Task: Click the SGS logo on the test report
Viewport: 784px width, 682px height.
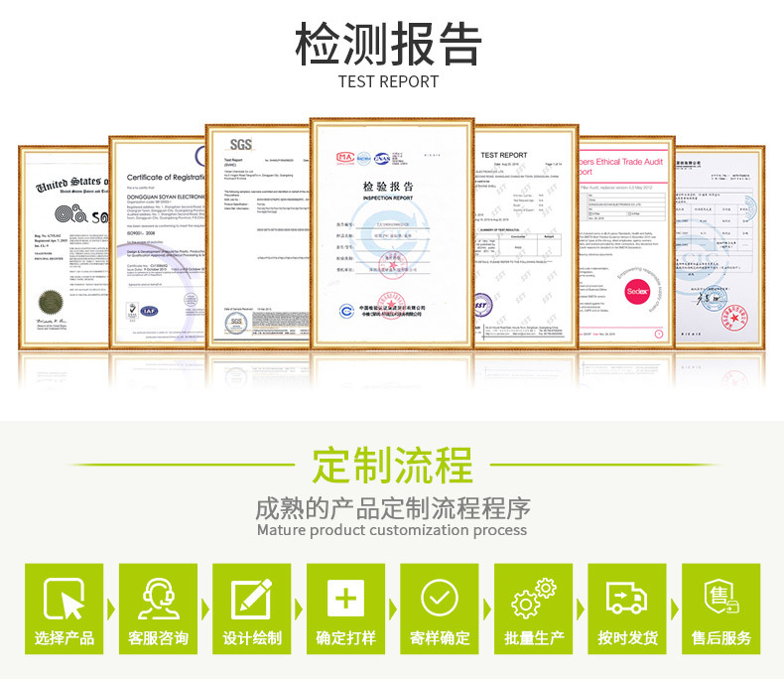Action: (240, 145)
